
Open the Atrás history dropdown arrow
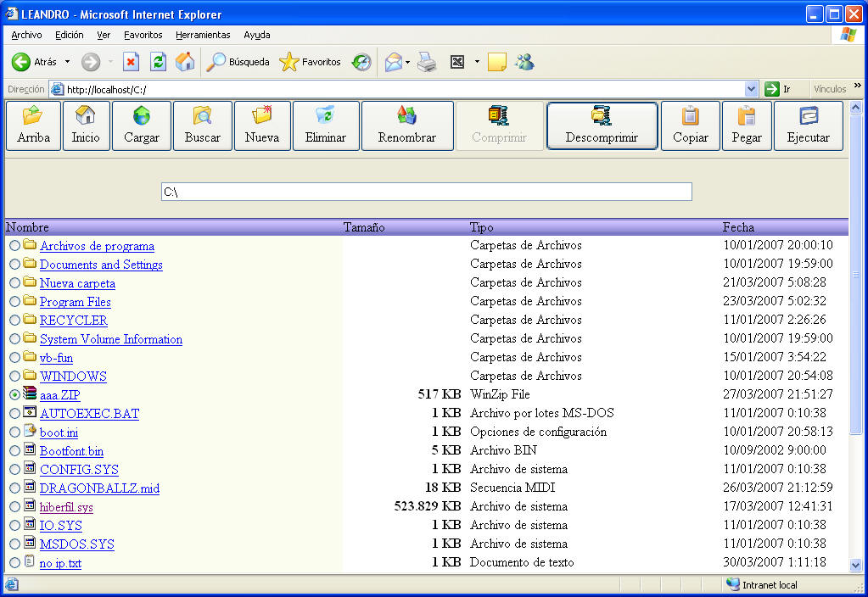click(x=68, y=62)
